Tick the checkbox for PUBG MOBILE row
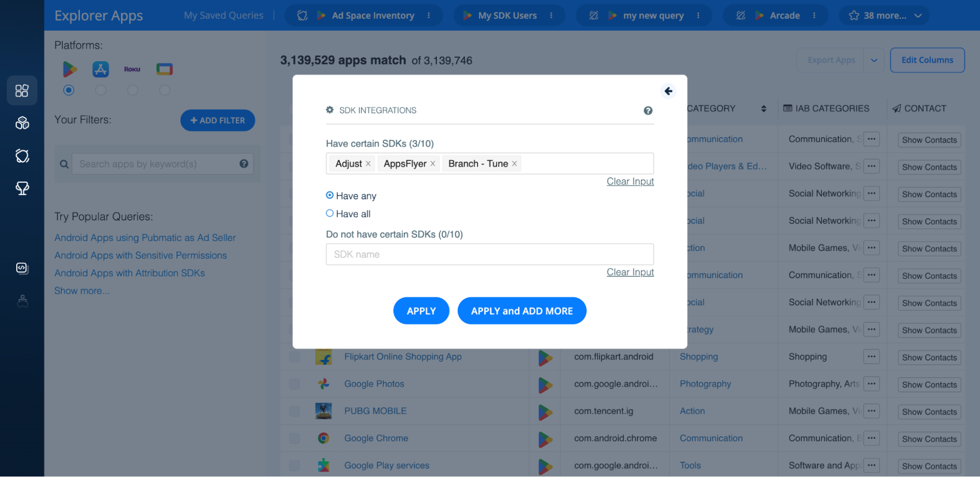This screenshot has width=980, height=477. tap(295, 411)
